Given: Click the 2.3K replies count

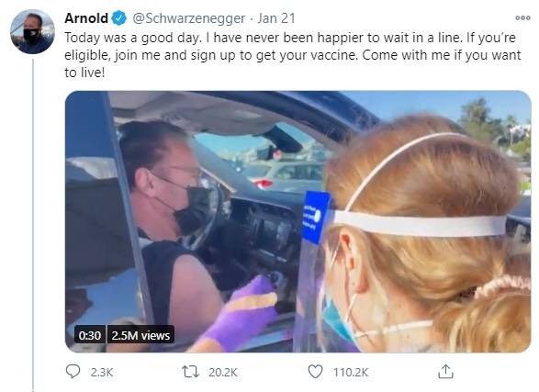Looking at the screenshot, I should (102, 372).
